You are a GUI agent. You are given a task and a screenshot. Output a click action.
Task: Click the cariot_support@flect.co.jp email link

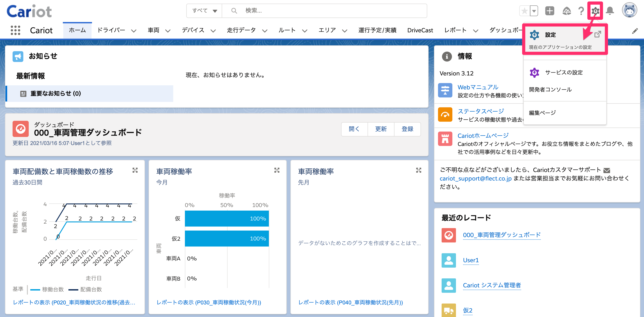pos(475,179)
